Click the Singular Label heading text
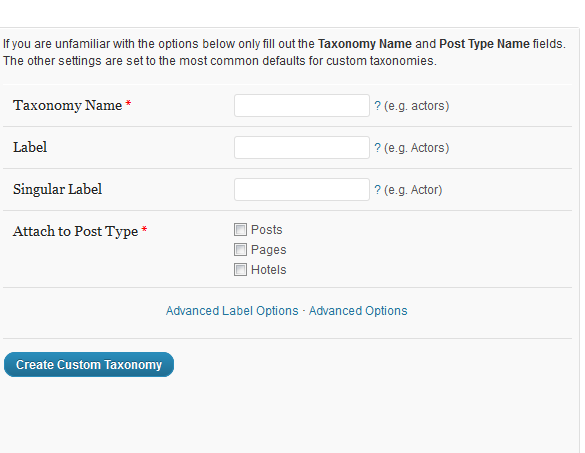Viewport: 585px width, 453px height. coord(57,189)
